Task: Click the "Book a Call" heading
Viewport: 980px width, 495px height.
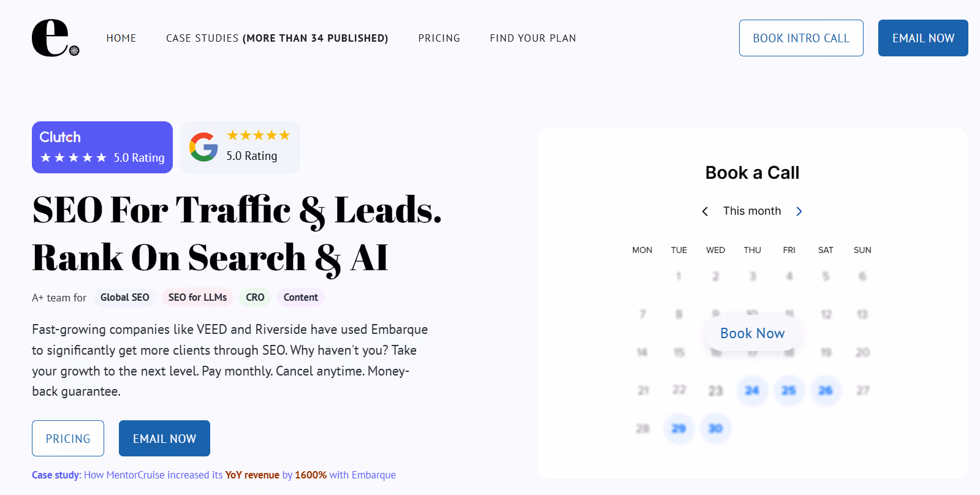Action: 752,173
